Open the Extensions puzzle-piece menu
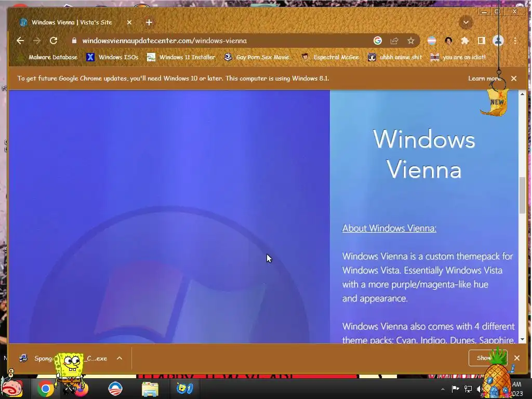Screen dimensions: 532x399 (x=465, y=41)
